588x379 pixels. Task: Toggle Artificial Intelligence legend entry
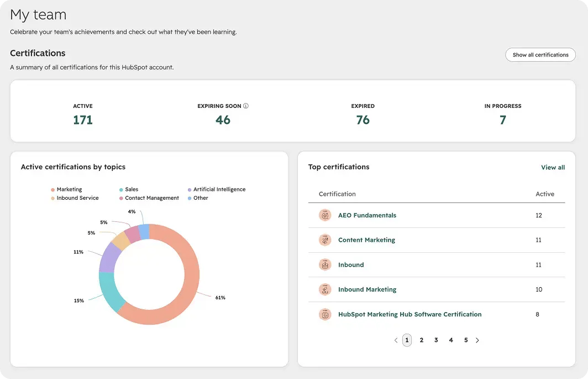point(217,189)
